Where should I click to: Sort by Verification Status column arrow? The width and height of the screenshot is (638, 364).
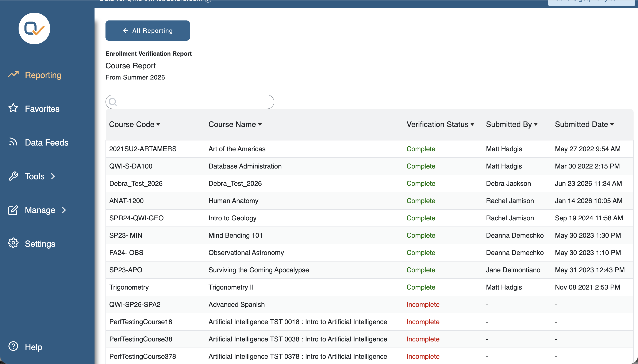pos(472,124)
